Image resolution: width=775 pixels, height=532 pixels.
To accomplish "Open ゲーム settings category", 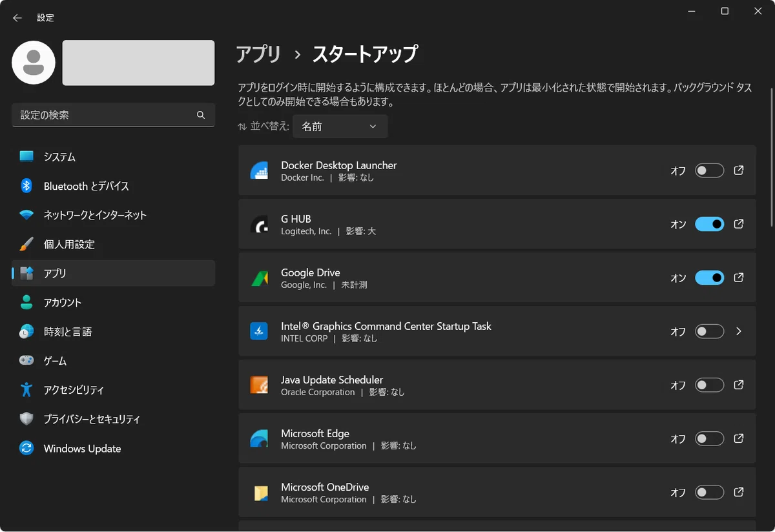I will pos(113,361).
